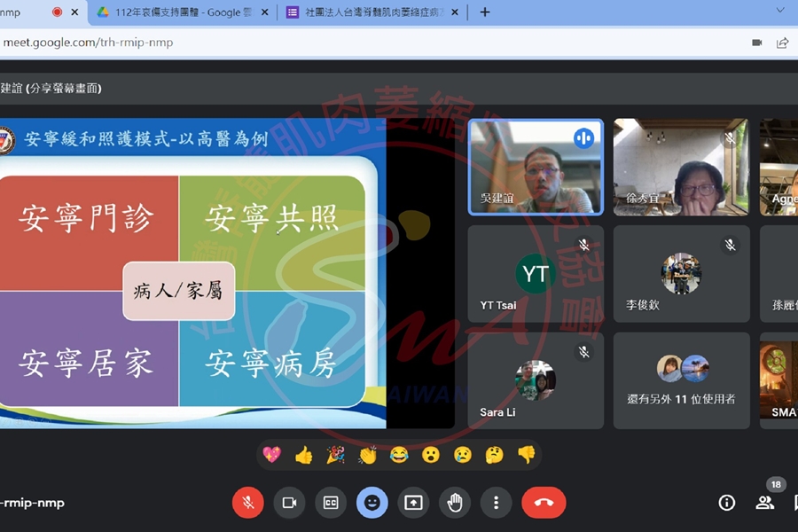Click camera permission icon in address bar

(x=757, y=43)
